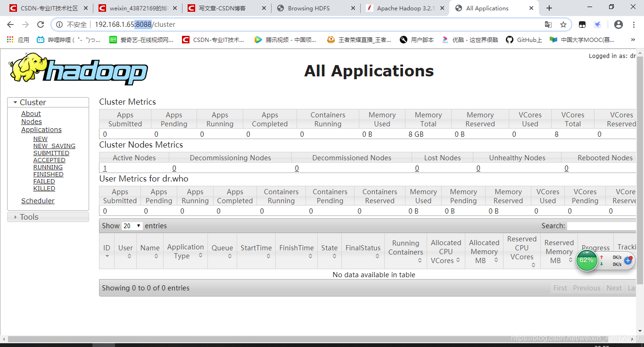Image resolution: width=644 pixels, height=347 pixels.
Task: Click the black extension icon beside the star
Action: click(583, 25)
